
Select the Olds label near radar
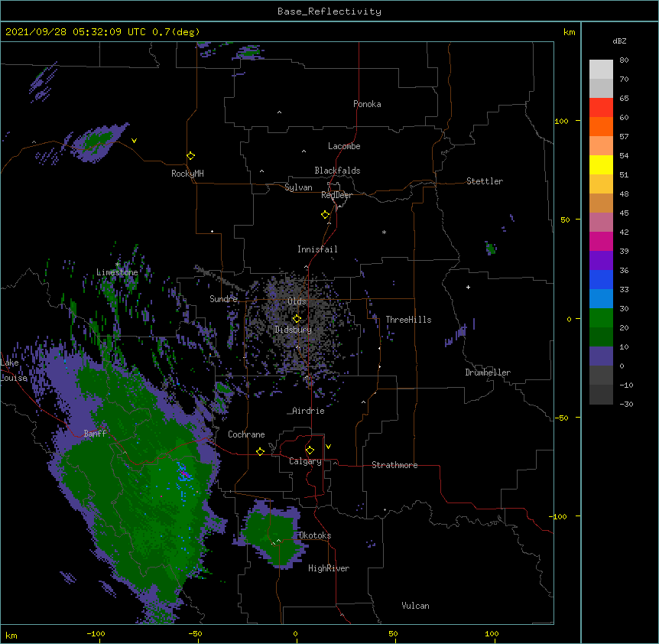coord(297,301)
